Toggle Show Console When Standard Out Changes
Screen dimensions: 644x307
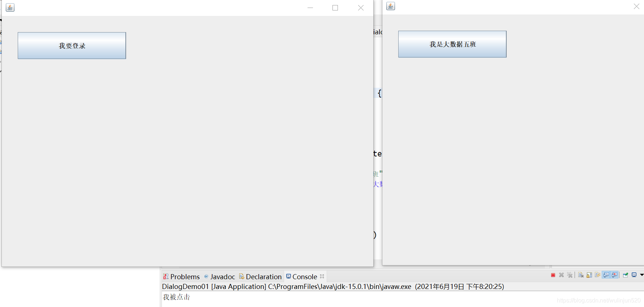click(606, 275)
